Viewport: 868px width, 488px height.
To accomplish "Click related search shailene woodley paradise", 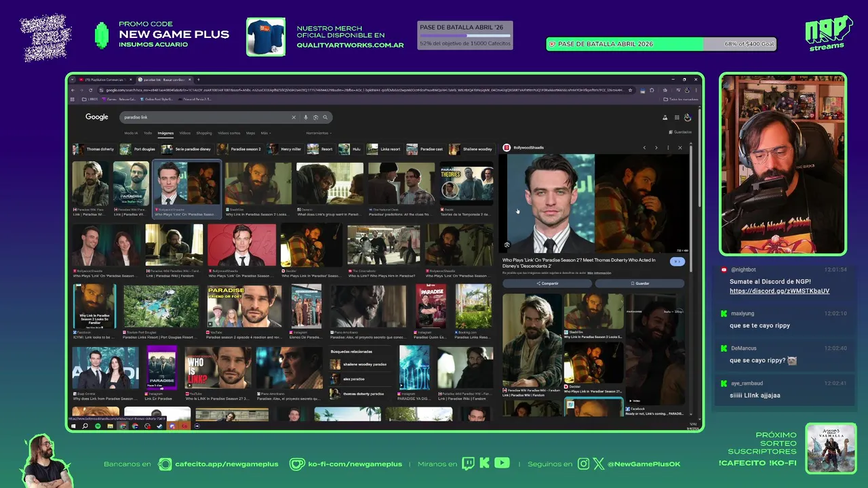I will coord(359,364).
